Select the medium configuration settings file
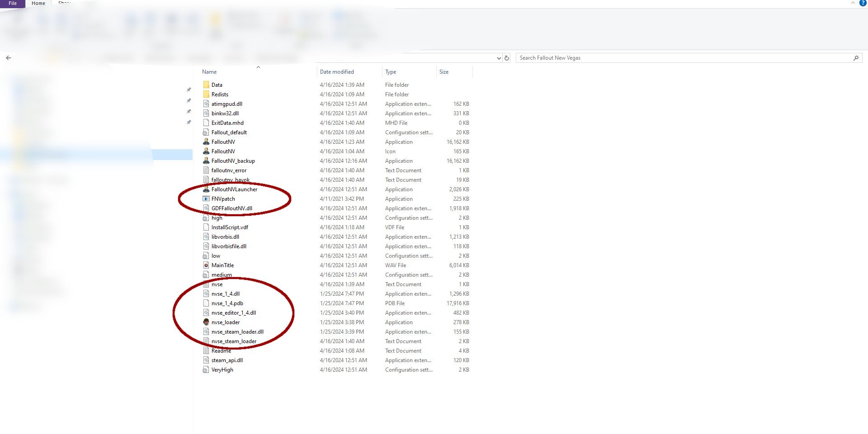Viewport: 868px width, 434px height. pos(222,275)
